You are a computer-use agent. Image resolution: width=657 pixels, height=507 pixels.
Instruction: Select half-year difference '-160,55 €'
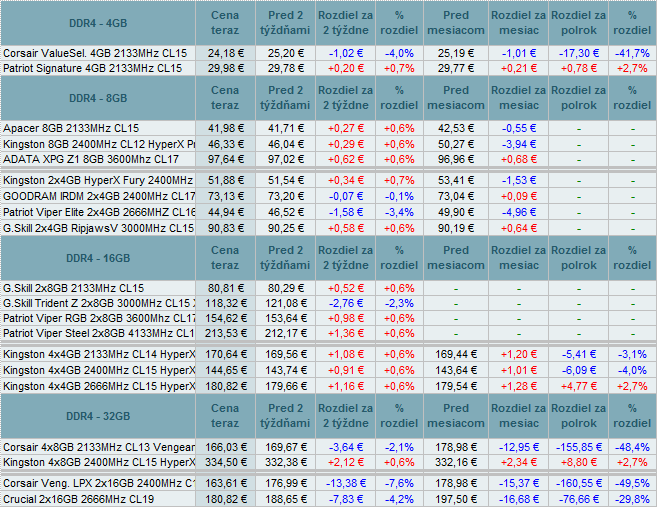point(579,483)
